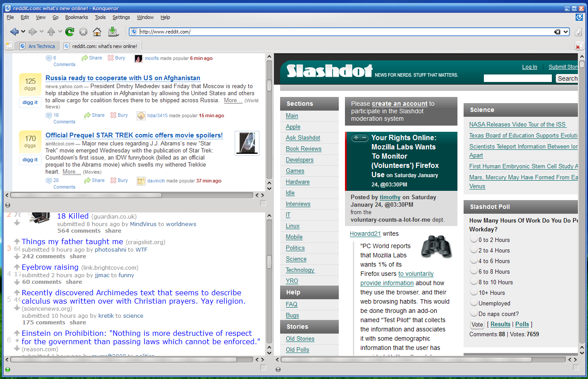Click the Slashdot Search button
The width and height of the screenshot is (588, 379).
click(x=567, y=78)
